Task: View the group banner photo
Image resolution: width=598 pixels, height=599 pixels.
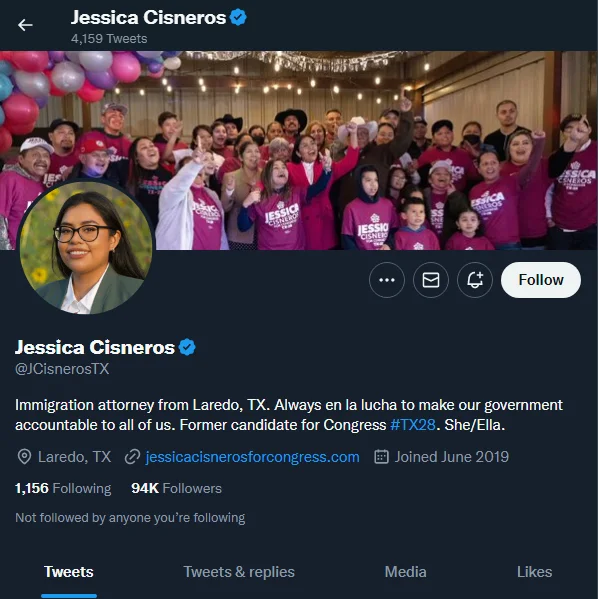Action: 299,151
